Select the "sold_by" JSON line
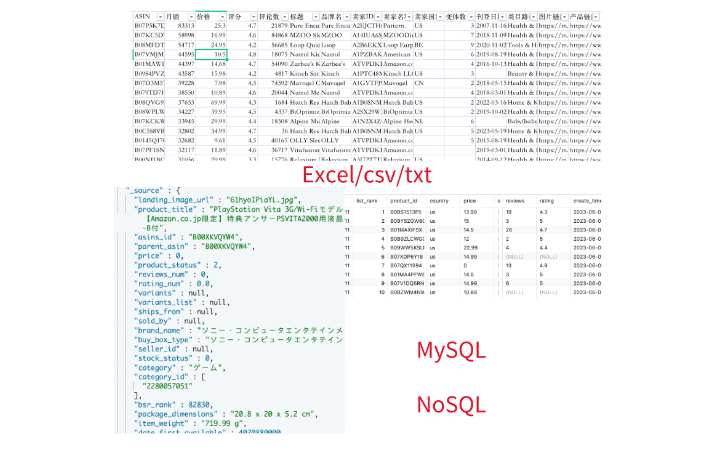This screenshot has width=720, height=450. point(169,321)
